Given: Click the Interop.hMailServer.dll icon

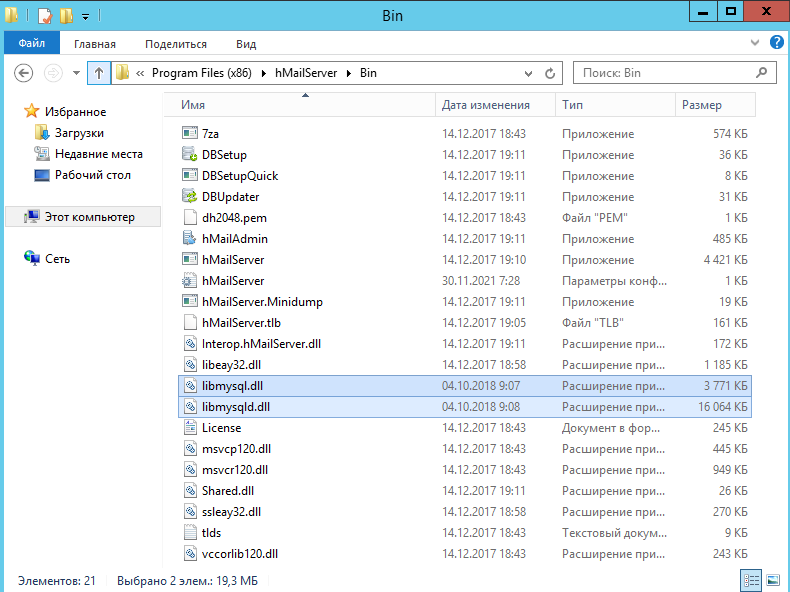Looking at the screenshot, I should coord(189,344).
